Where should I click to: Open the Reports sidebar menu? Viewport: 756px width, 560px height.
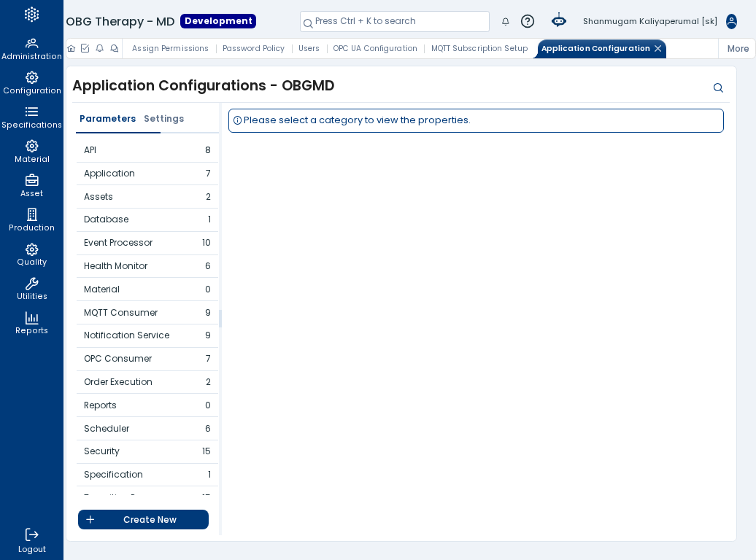point(32,323)
